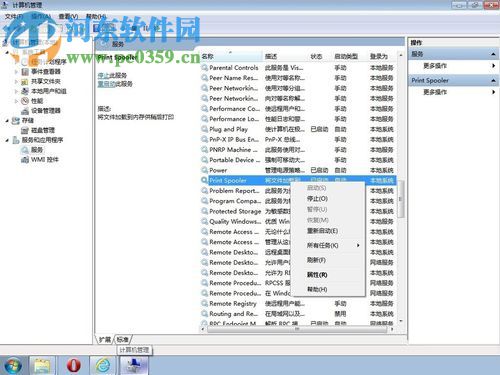Screen dimensions: 500x375
Task: Sort by the 名称 column header
Action: (x=231, y=56)
